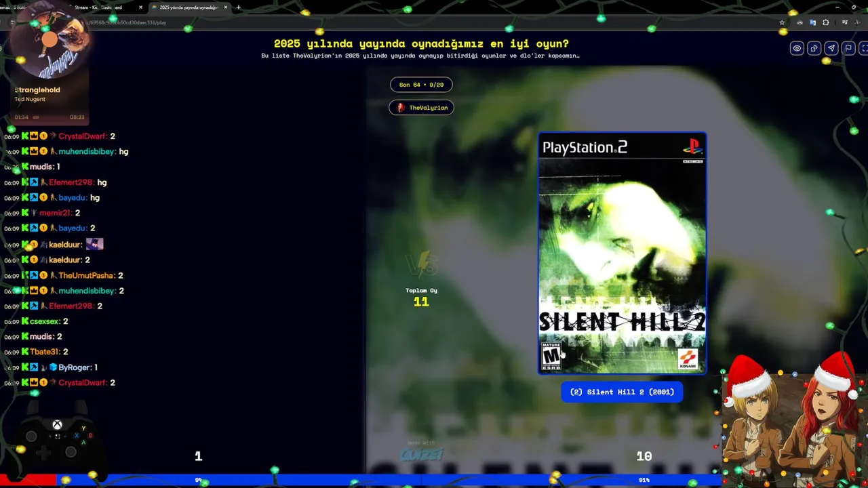This screenshot has width=868, height=488.
Task: Open a new browser tab with the plus
Action: 238,7
